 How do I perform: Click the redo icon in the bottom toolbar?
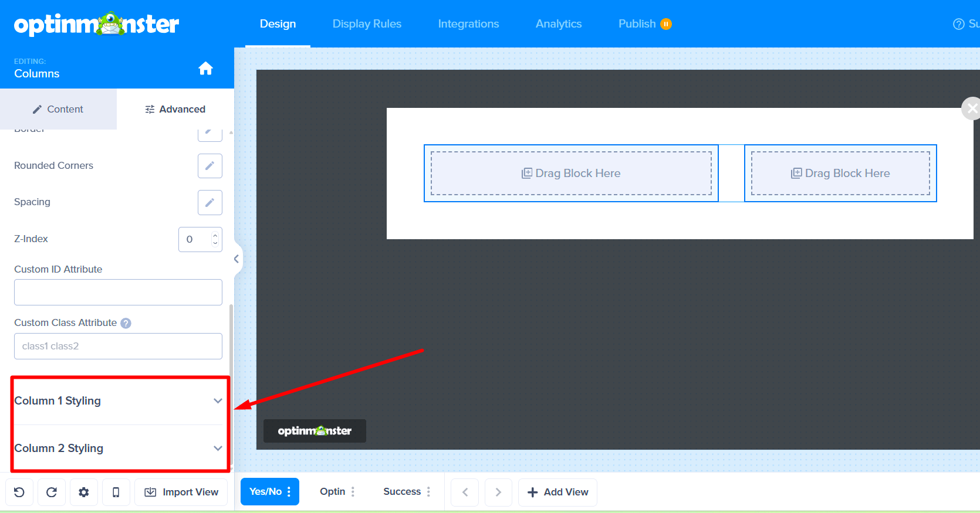coord(52,492)
